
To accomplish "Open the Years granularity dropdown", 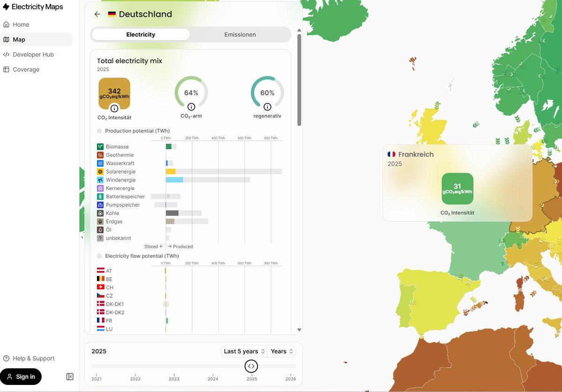I will click(x=281, y=351).
